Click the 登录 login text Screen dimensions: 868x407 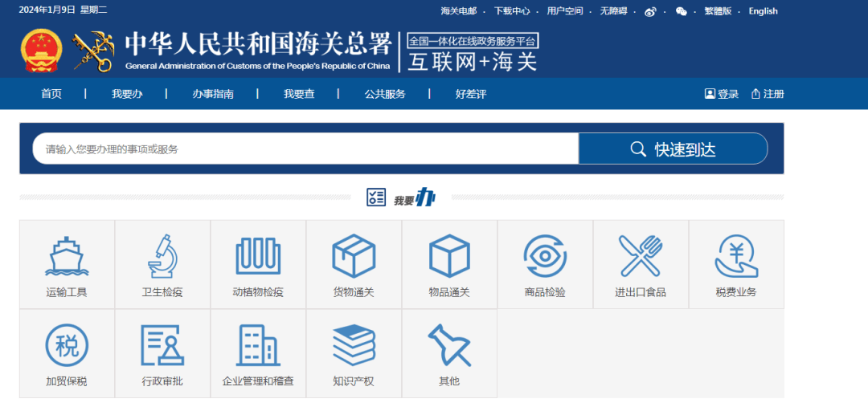point(728,94)
